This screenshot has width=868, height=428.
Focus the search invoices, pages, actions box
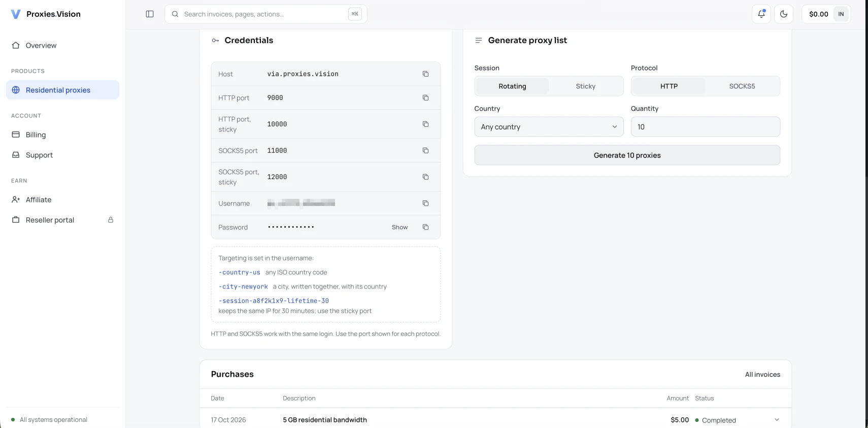pos(265,14)
